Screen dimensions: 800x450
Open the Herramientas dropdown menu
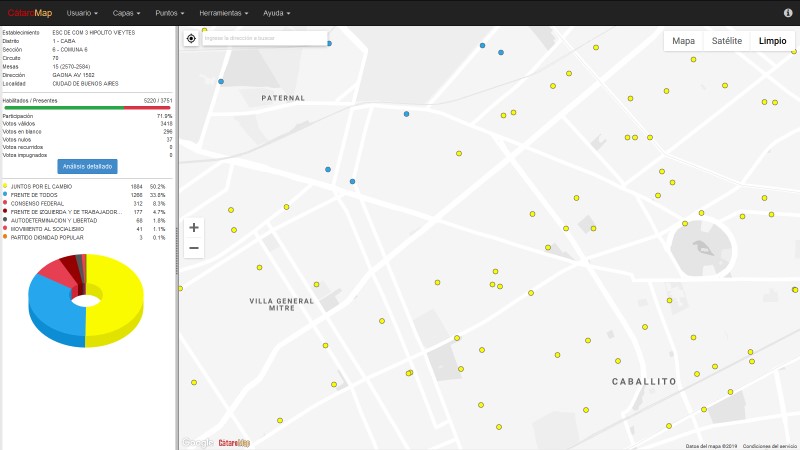(x=223, y=13)
